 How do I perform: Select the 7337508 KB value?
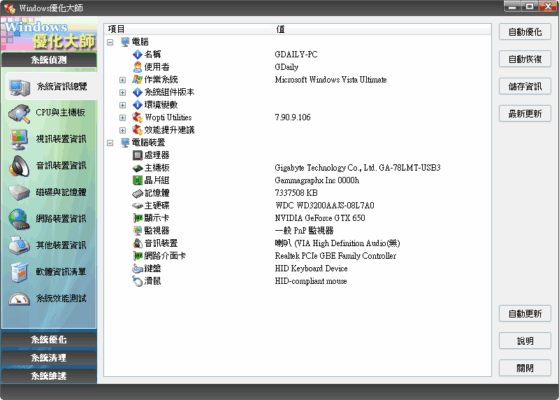tap(296, 193)
